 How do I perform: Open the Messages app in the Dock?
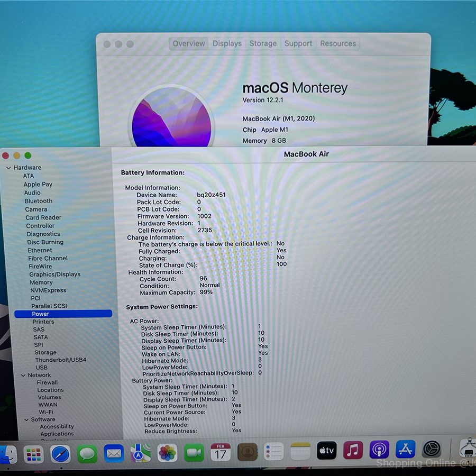[x=87, y=454]
